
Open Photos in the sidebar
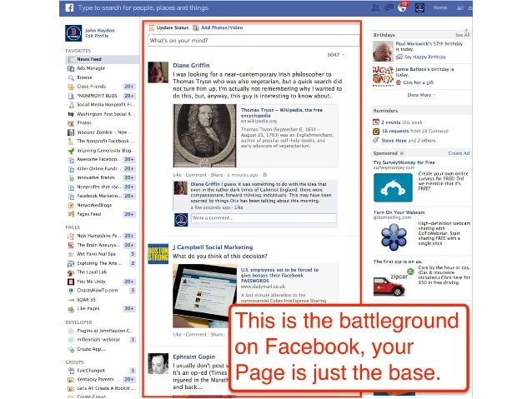(x=84, y=122)
